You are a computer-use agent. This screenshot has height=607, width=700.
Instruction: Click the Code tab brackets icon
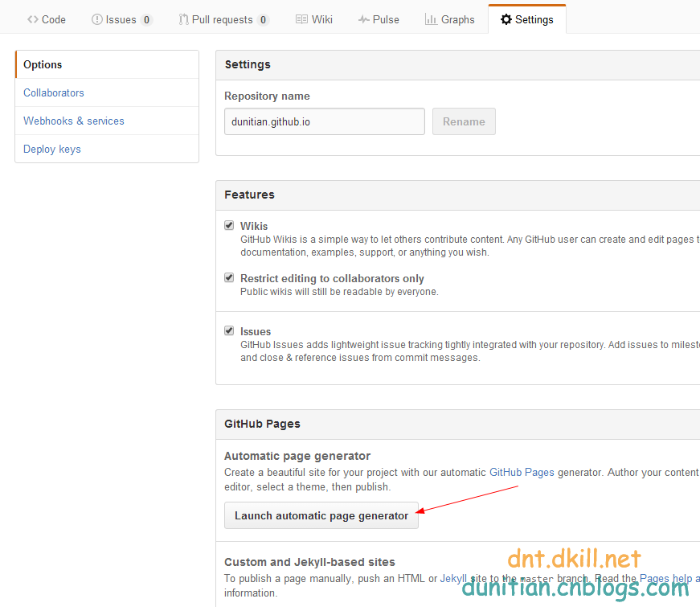[33, 19]
